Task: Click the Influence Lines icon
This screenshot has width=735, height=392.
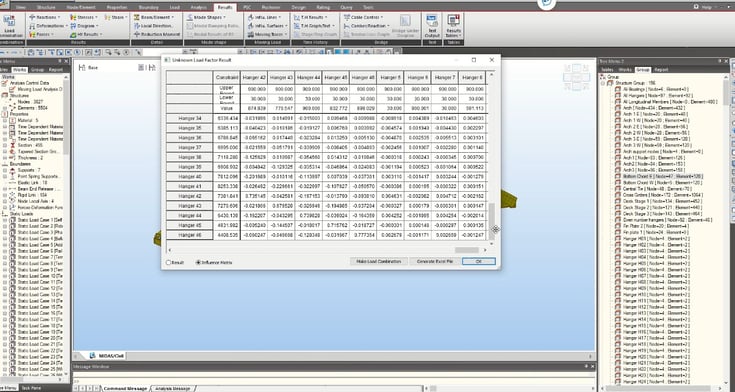Action: (251, 17)
